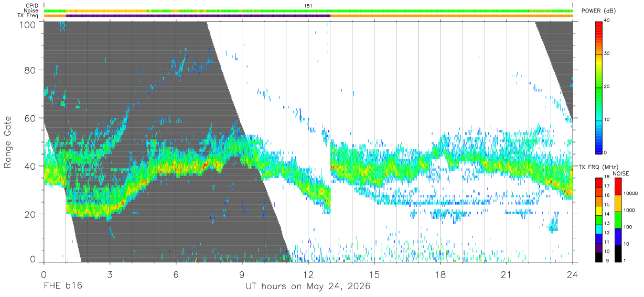The image size is (644, 297).
Task: Click the '20' tick on the Range Gate axis
Action: [29, 214]
